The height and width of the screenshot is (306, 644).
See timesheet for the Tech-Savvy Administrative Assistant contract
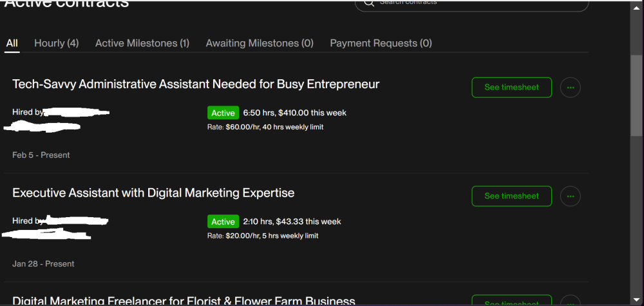(x=511, y=87)
